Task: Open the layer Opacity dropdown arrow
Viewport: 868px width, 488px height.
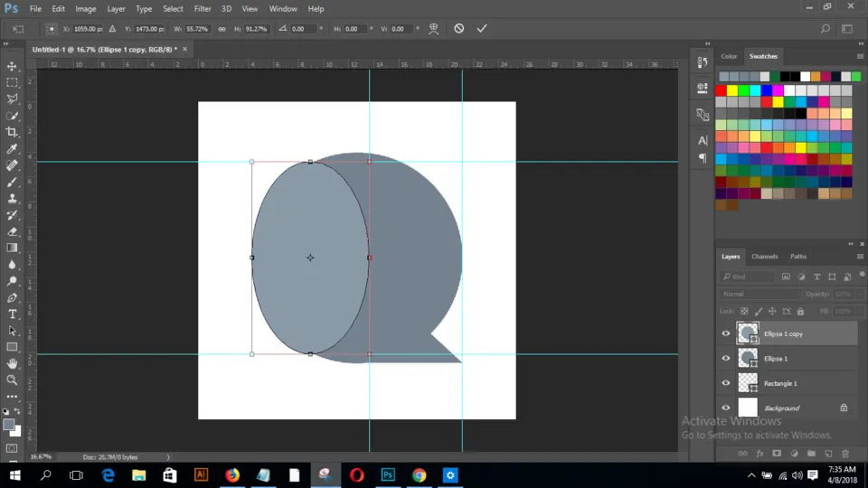Action: coord(860,295)
